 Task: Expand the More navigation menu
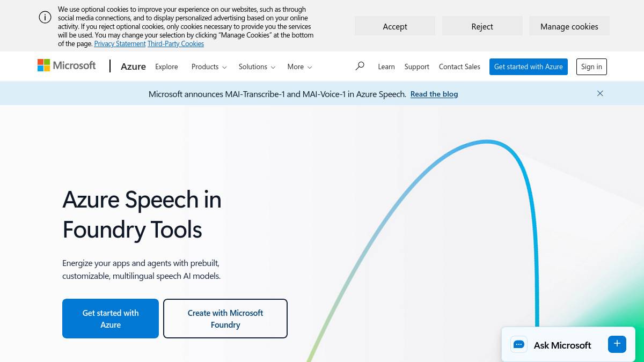[x=299, y=67]
